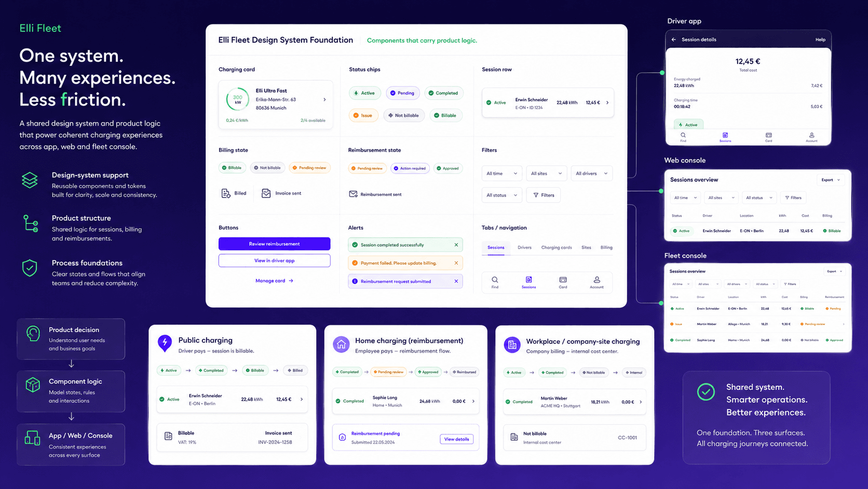Select the Not billable status chip

point(404,115)
